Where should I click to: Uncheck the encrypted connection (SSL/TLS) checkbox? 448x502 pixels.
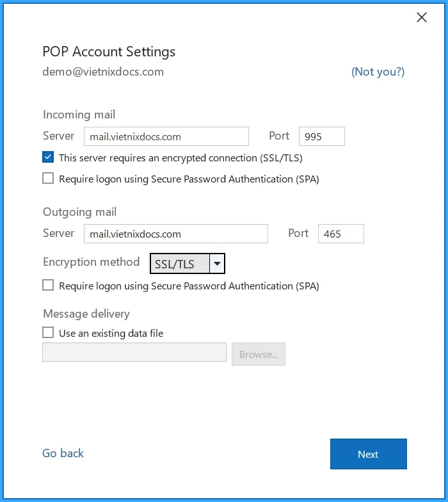point(48,158)
